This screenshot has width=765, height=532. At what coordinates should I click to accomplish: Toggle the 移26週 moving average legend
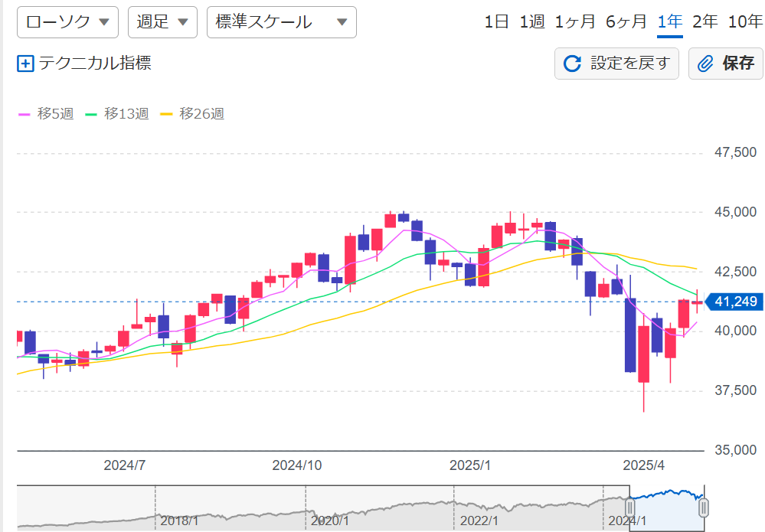coord(192,114)
